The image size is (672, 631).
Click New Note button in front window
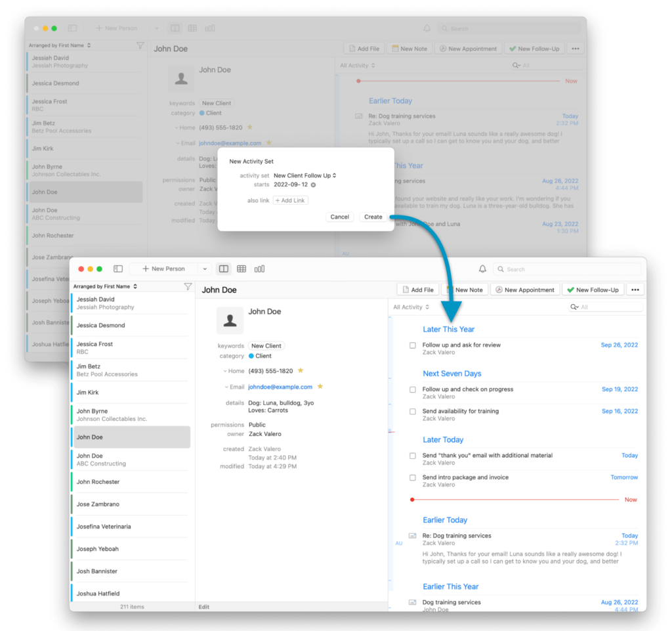point(465,290)
